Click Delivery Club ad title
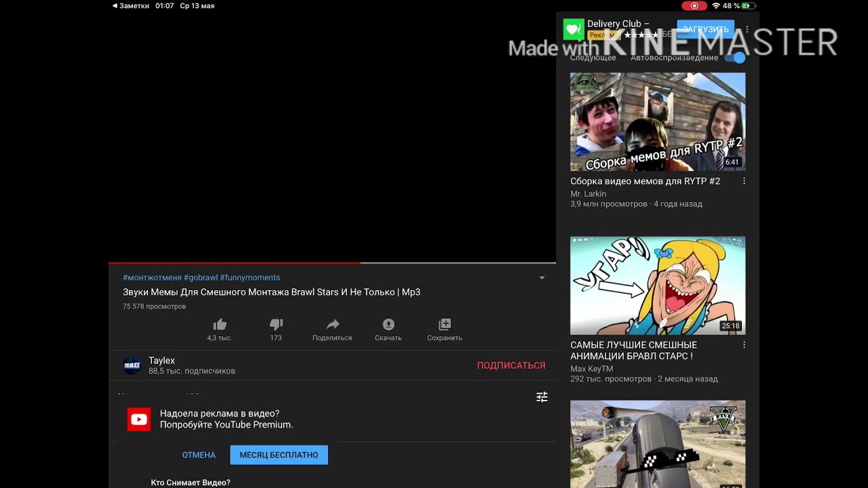This screenshot has width=868, height=488. 618,24
